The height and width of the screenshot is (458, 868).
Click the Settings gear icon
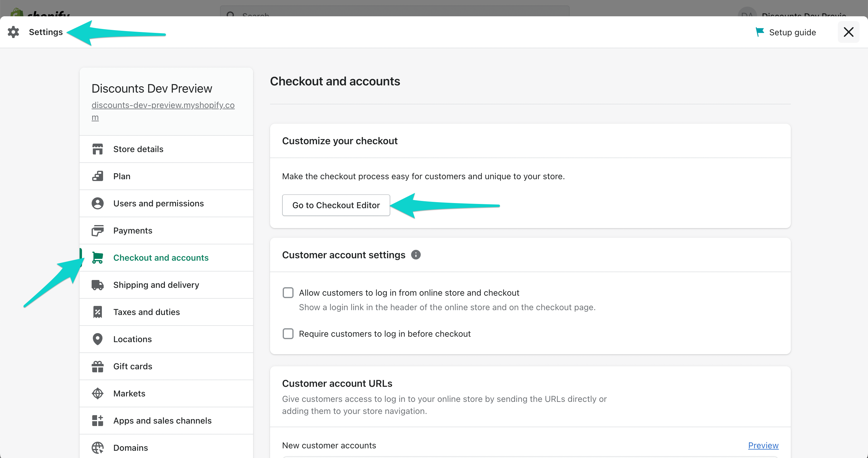point(14,32)
